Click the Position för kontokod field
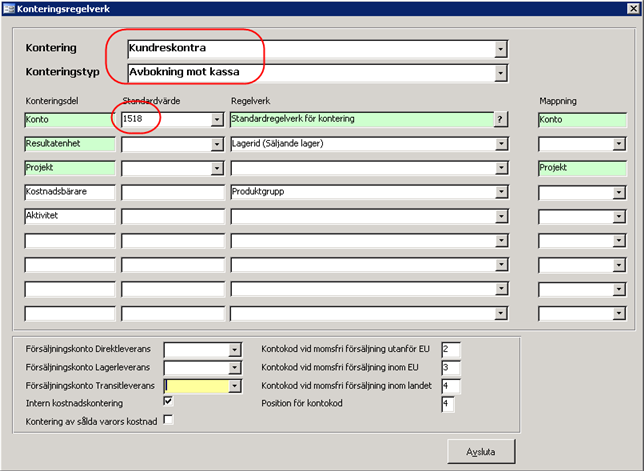Viewport: 644px width, 471px height. point(449,404)
